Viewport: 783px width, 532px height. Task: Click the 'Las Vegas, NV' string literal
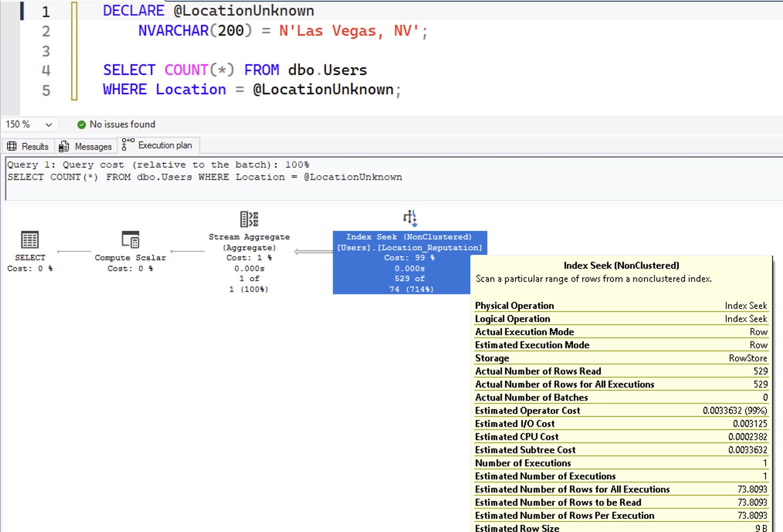click(x=349, y=31)
